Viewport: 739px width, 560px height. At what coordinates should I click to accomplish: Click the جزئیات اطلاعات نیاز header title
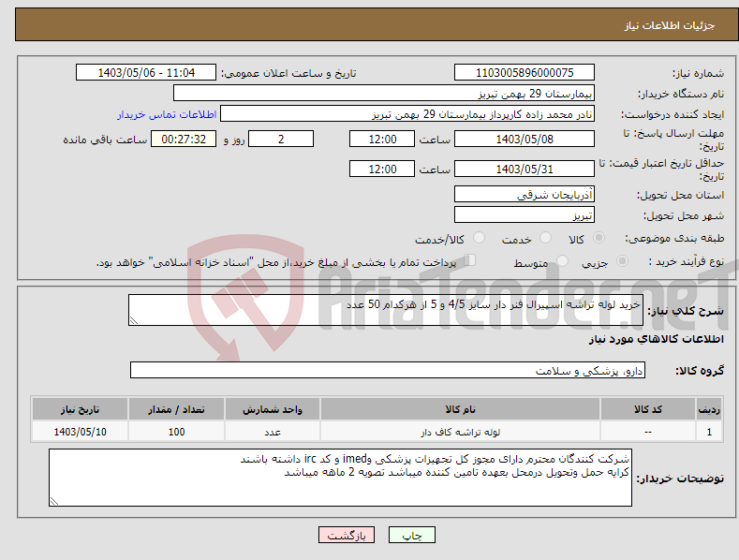point(670,25)
